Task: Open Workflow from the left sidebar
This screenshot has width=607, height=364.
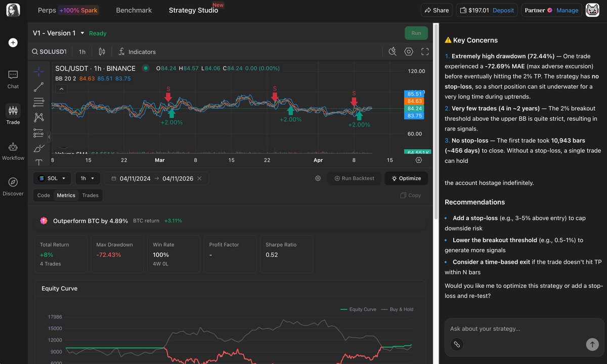Action: pyautogui.click(x=13, y=152)
